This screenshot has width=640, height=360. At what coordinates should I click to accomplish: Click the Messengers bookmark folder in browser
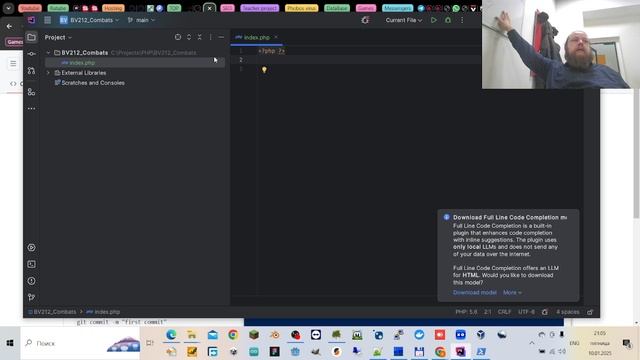(398, 8)
